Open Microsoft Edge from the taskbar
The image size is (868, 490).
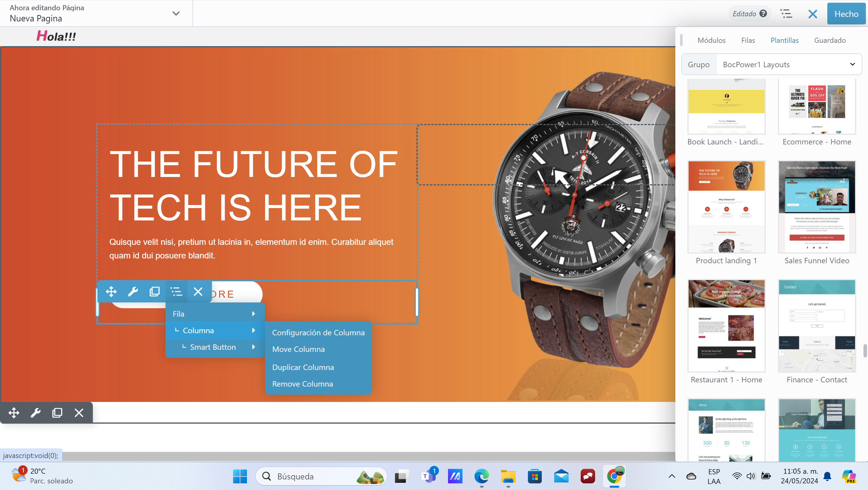481,476
